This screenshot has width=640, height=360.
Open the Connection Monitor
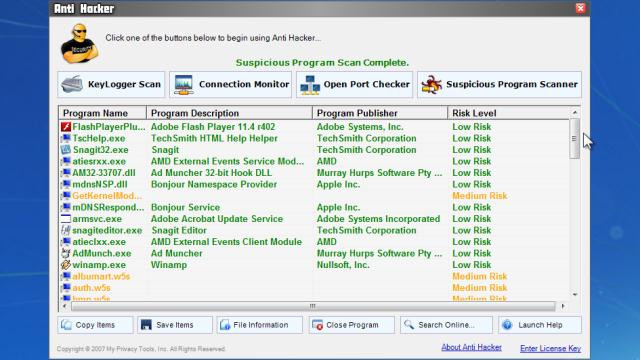pyautogui.click(x=231, y=84)
